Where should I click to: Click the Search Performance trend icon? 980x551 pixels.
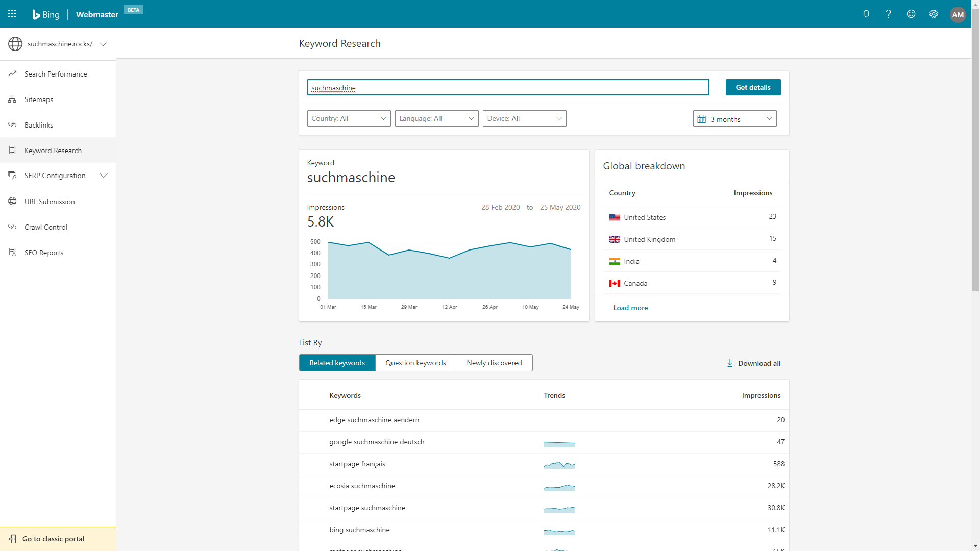(13, 73)
